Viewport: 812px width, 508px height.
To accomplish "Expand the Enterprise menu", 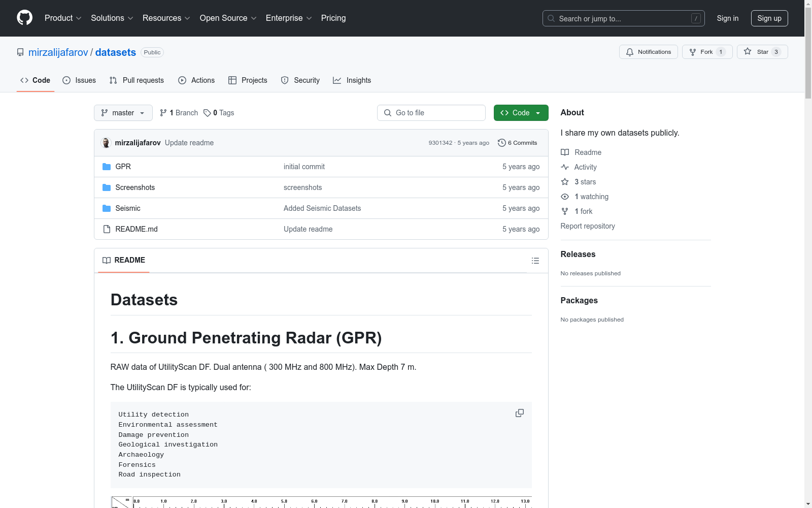I will tap(289, 18).
